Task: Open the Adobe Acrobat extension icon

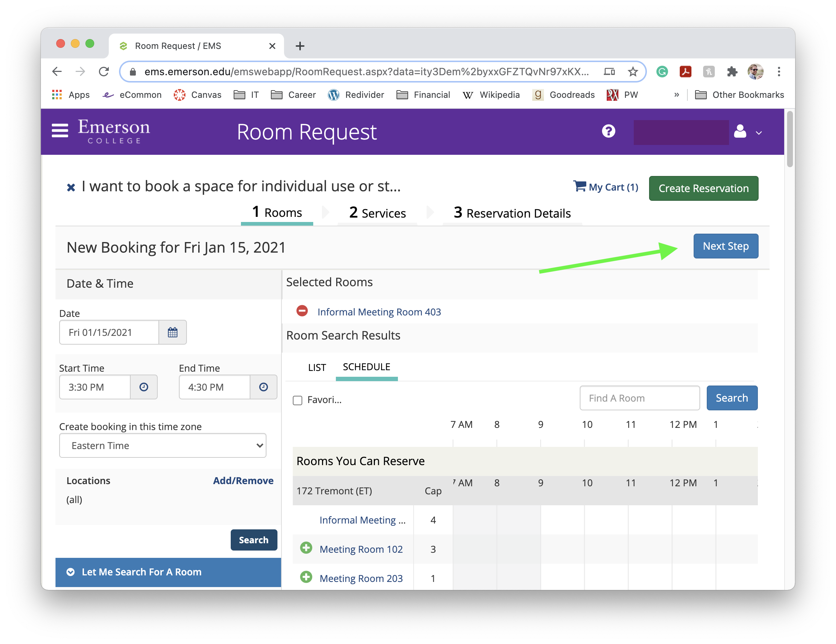Action: (x=685, y=72)
